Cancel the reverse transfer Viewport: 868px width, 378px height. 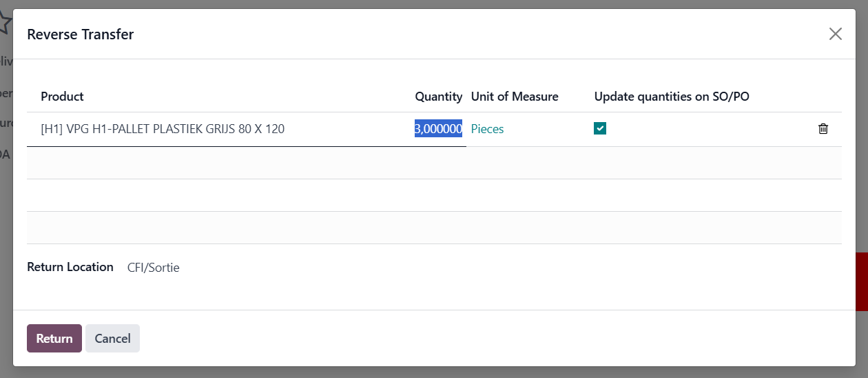(112, 338)
